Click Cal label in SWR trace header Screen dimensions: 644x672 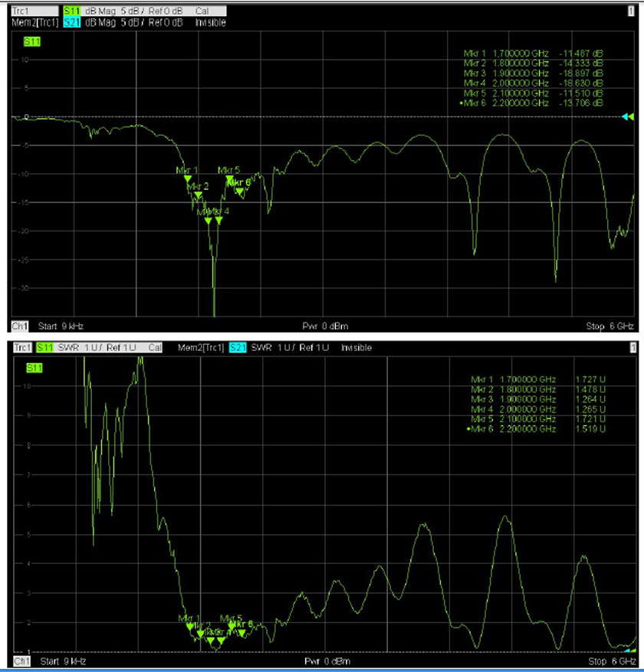coord(155,348)
